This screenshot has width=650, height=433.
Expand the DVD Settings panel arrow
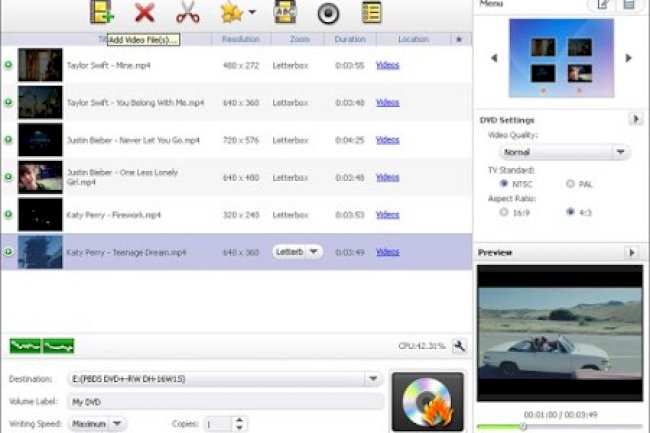(635, 119)
